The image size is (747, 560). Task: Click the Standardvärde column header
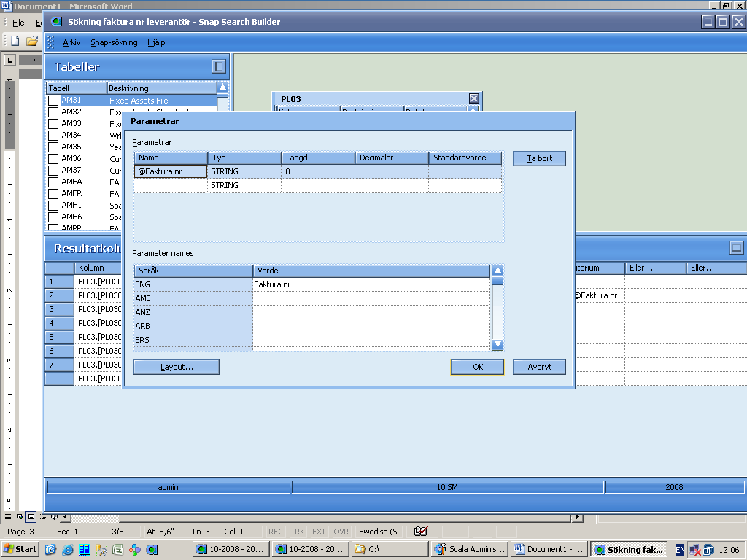click(465, 157)
